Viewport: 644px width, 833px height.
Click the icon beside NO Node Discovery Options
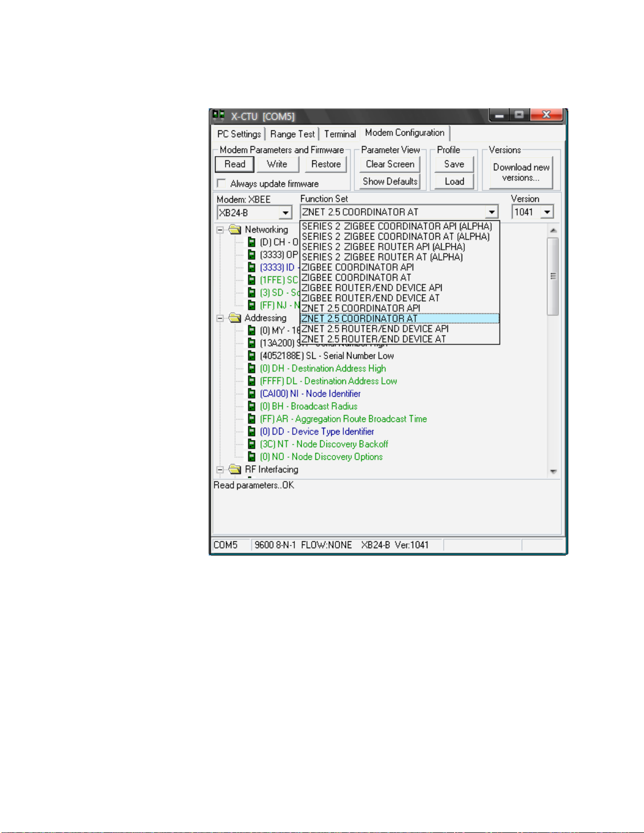click(252, 457)
